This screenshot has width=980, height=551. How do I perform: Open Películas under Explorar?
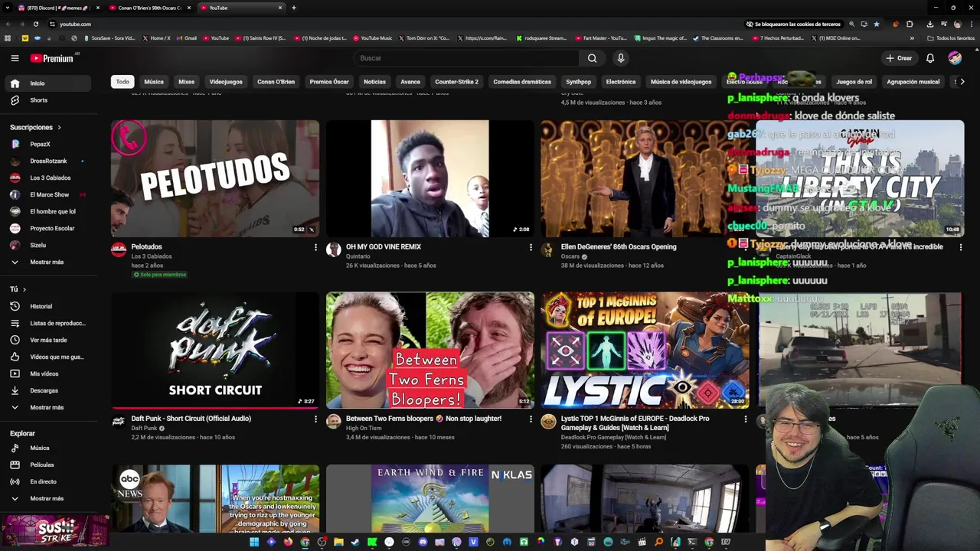pos(47,465)
